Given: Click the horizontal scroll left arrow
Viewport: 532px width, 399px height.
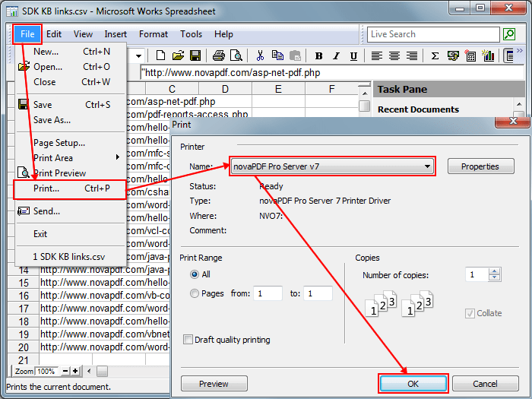Looking at the screenshot, I should [x=89, y=371].
